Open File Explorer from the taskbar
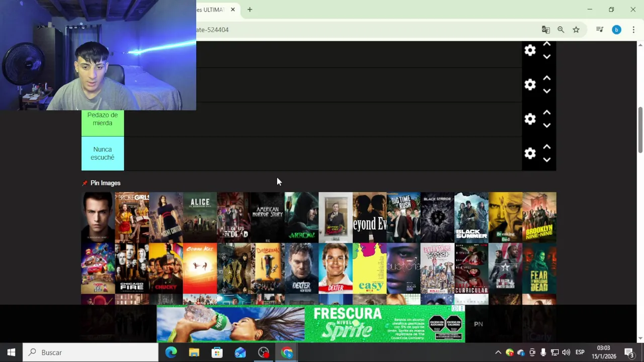The width and height of the screenshot is (644, 362). pos(194,352)
